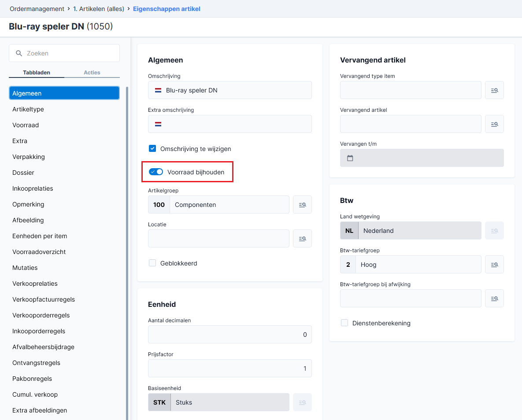
Task: Click the sidebar vertical scrollbar
Action: (x=127, y=253)
